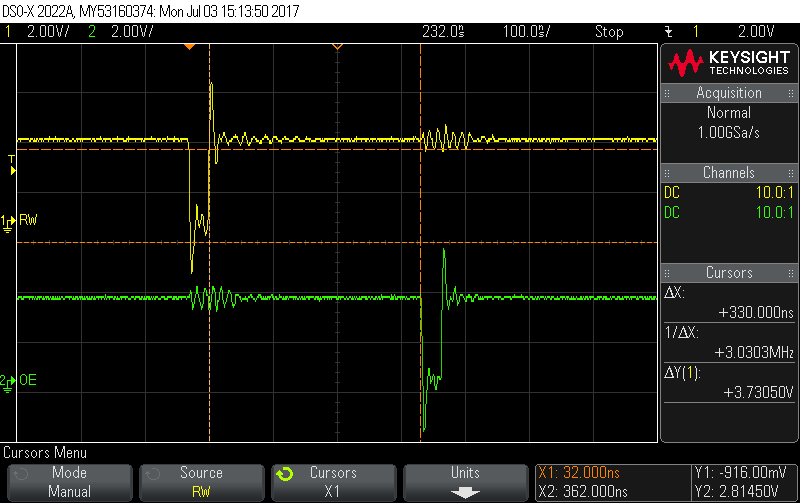Viewport: 800px width, 503px height.
Task: Select the Cursors X1 softkey
Action: coord(334,482)
